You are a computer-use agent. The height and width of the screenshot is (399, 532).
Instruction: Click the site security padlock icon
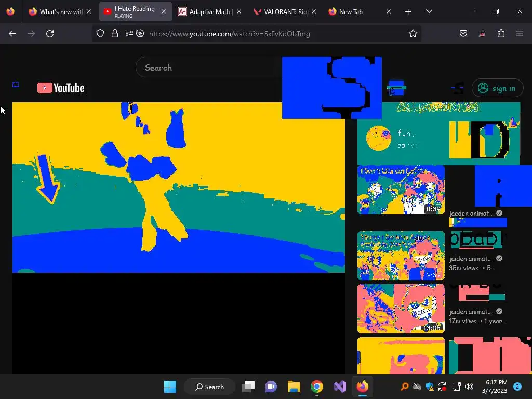tap(115, 34)
